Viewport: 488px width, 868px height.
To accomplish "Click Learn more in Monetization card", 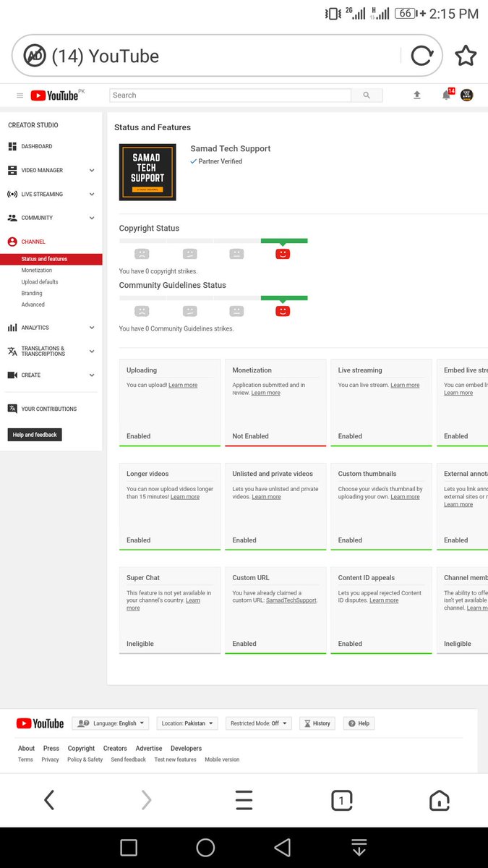I will pyautogui.click(x=266, y=393).
